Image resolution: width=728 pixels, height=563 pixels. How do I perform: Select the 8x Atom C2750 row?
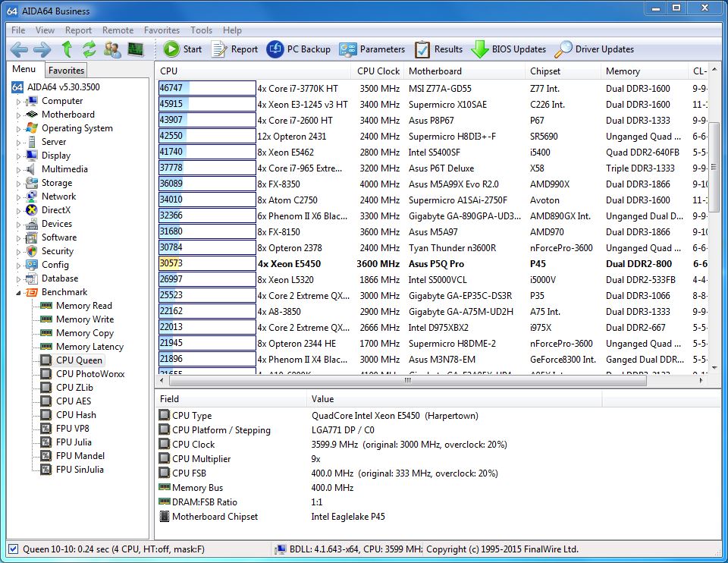(x=433, y=200)
